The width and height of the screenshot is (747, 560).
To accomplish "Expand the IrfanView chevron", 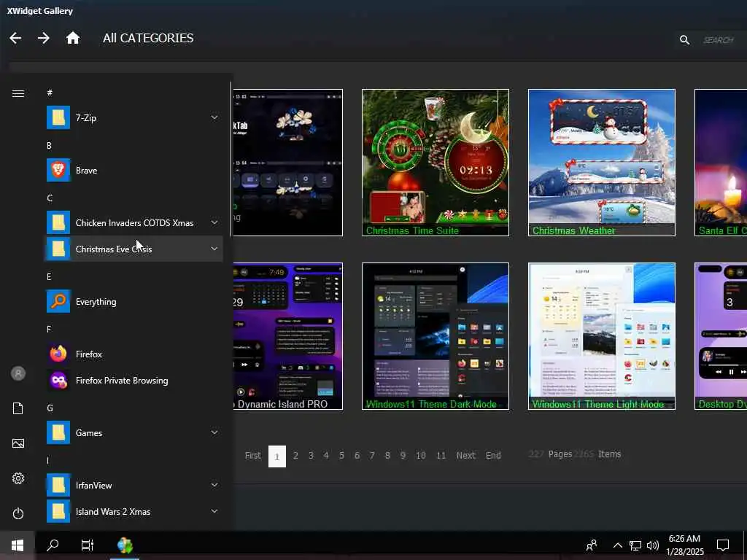I will [214, 485].
